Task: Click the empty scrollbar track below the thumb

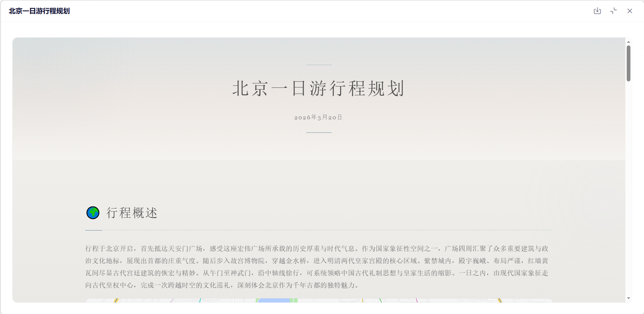Action: (628, 190)
